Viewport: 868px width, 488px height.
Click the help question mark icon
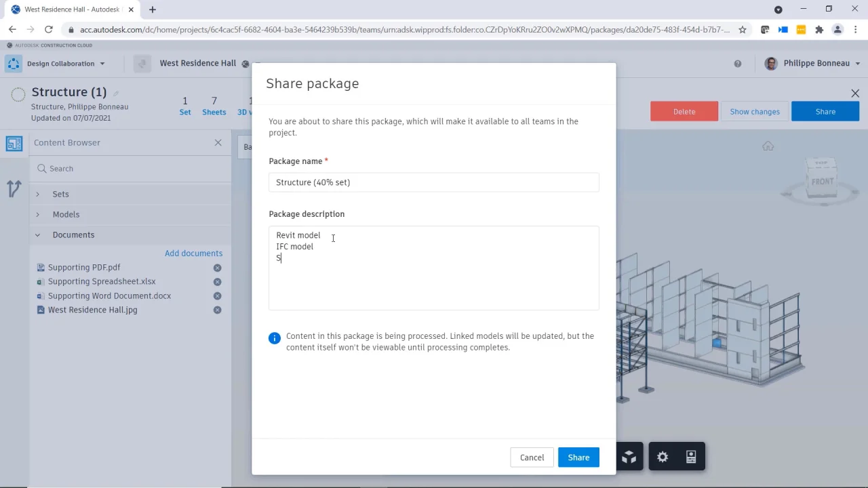coord(738,64)
